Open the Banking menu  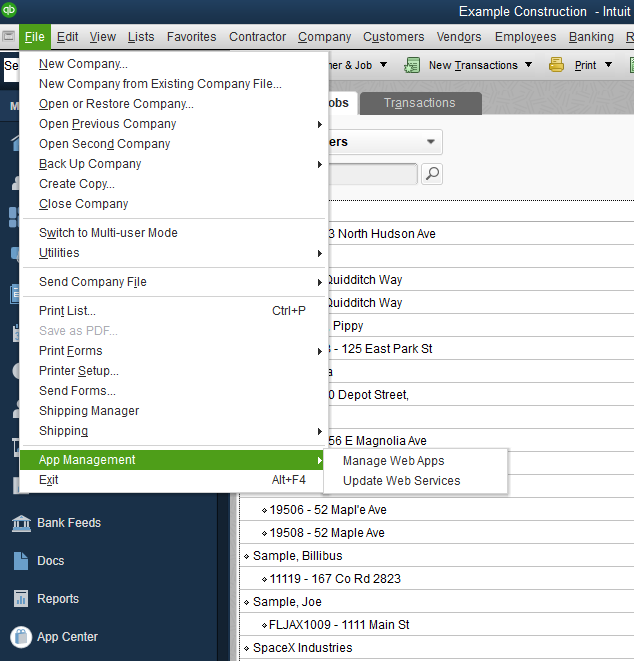[x=591, y=37]
